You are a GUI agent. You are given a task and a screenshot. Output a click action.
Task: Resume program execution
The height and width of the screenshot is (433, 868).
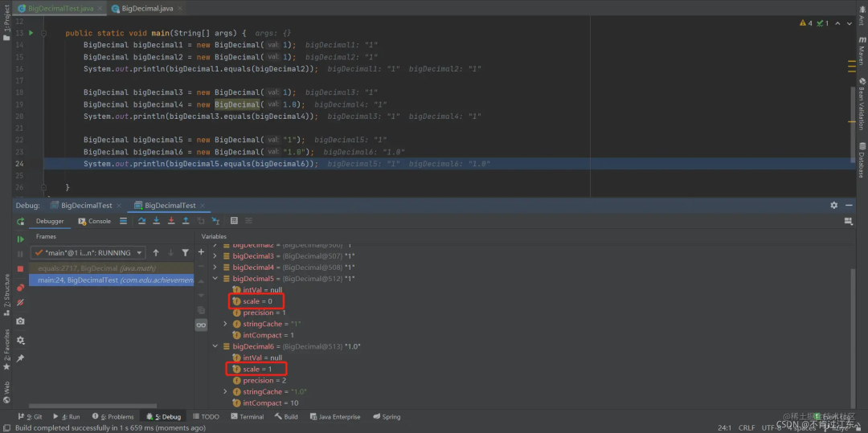(20, 239)
